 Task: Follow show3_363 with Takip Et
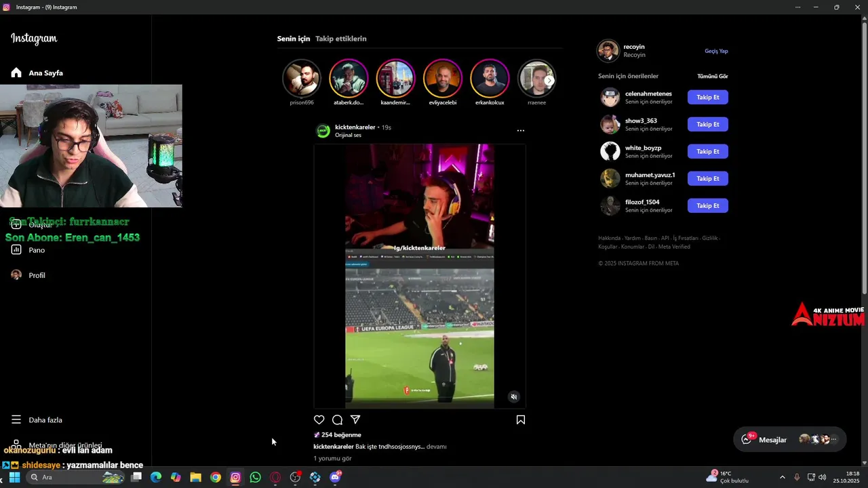pos(708,124)
